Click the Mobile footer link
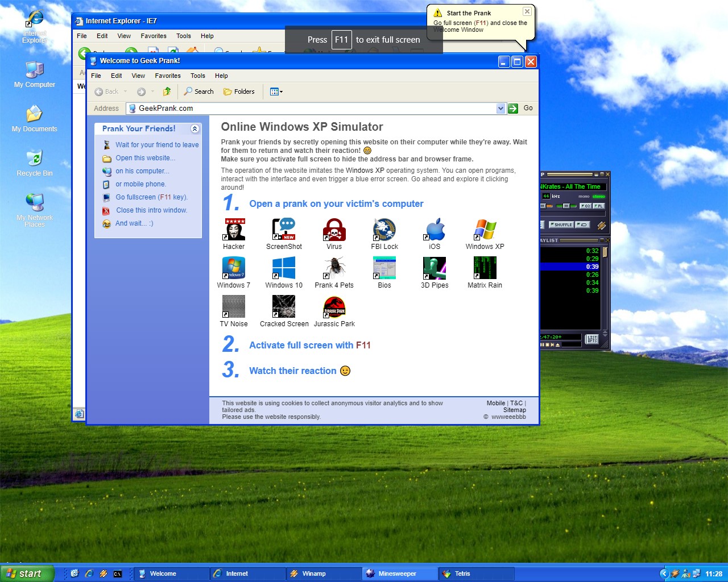 pyautogui.click(x=496, y=403)
